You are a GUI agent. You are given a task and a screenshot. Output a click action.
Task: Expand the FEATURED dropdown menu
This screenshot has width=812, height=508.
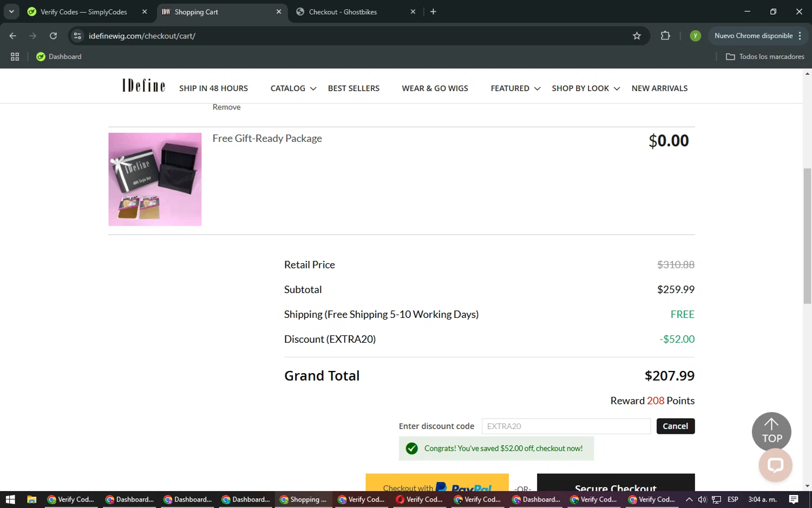point(515,88)
